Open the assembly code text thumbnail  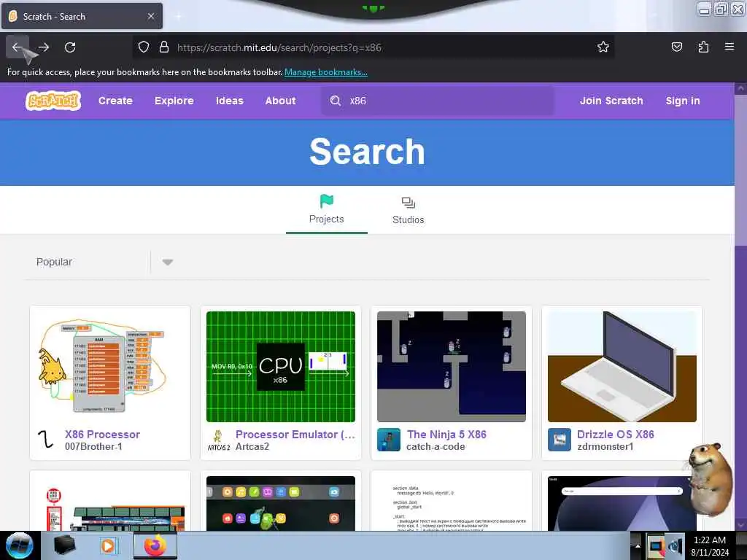[451, 503]
